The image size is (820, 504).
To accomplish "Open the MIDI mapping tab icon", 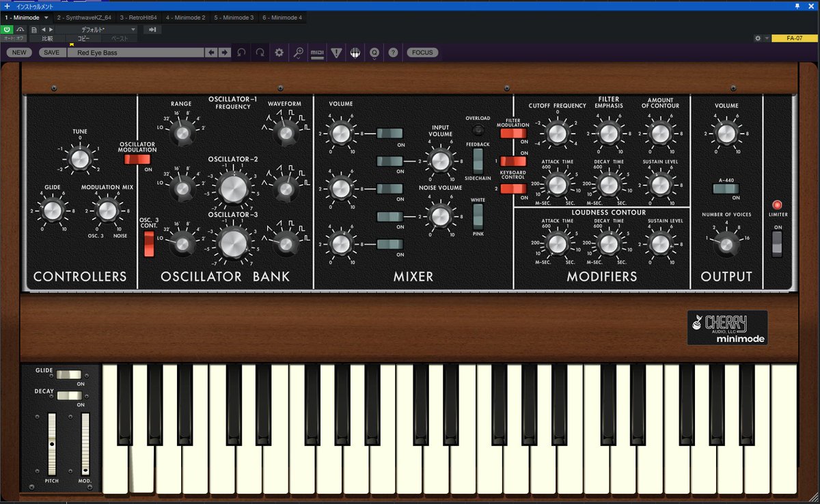I will 317,53.
